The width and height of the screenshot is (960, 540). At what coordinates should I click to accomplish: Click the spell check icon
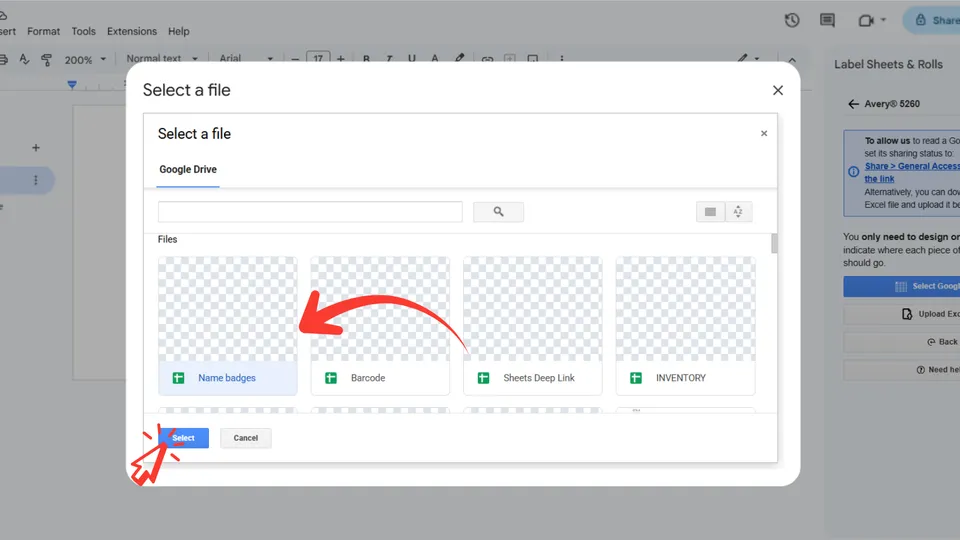pos(24,59)
